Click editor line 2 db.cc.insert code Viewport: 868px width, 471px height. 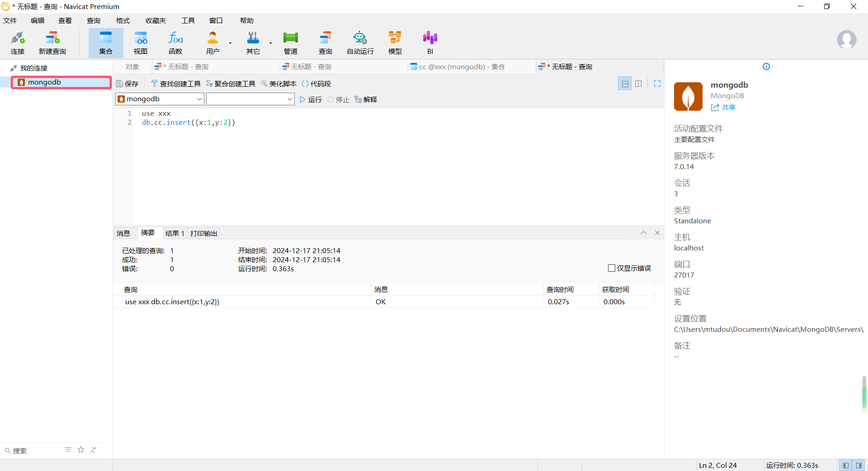click(x=189, y=122)
